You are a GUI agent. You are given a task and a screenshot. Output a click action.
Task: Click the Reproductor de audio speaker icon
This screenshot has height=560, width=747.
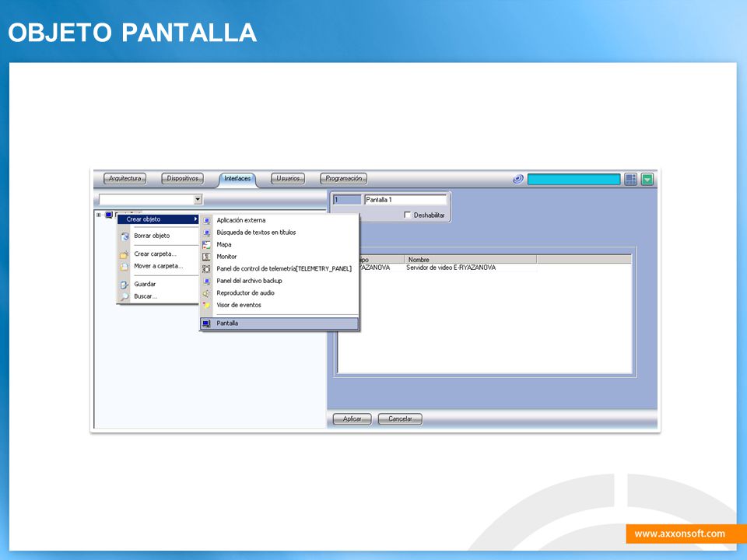[206, 293]
